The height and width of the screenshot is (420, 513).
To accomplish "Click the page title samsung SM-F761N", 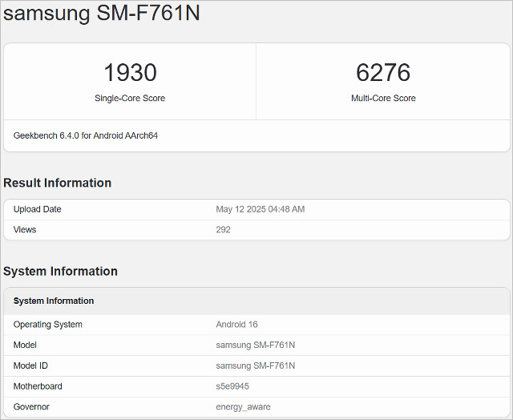I will click(102, 14).
